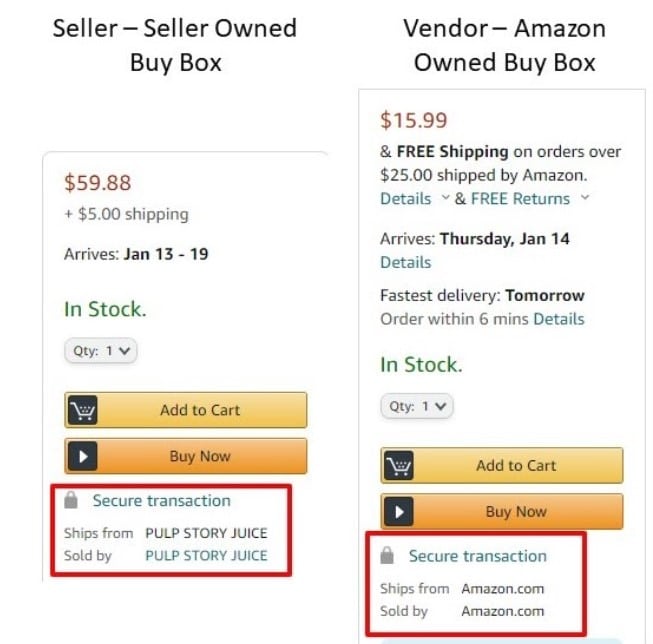Viewport: 653px width, 644px height.
Task: Open Details link beside Order within 6 mins
Action: 558,319
